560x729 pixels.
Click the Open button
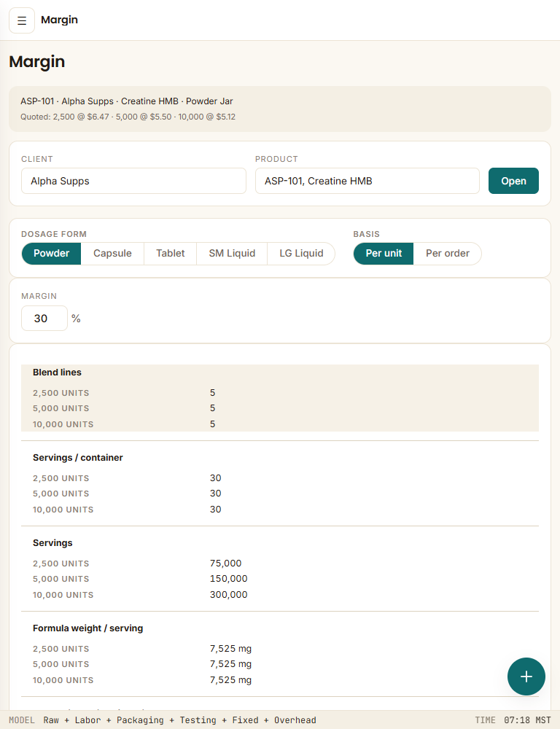click(513, 181)
